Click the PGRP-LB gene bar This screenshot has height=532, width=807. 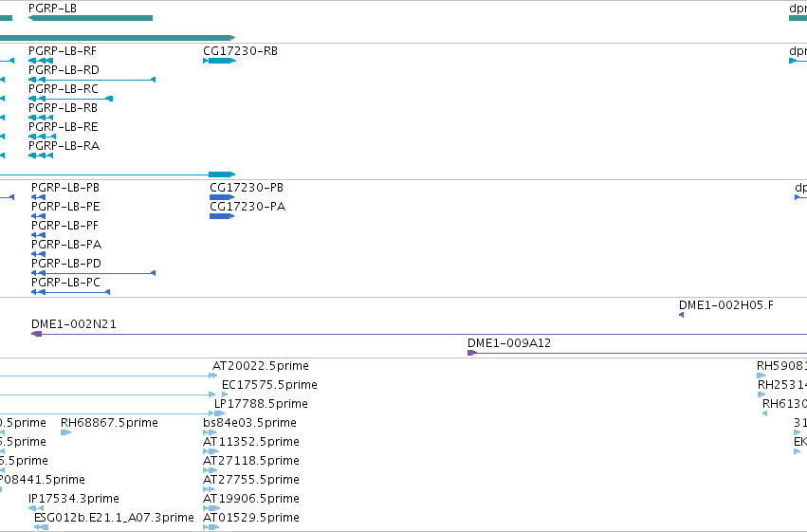click(91, 18)
